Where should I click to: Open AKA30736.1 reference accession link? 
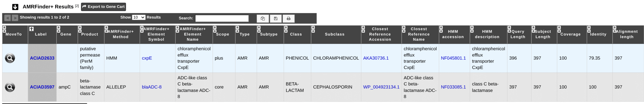(x=376, y=58)
